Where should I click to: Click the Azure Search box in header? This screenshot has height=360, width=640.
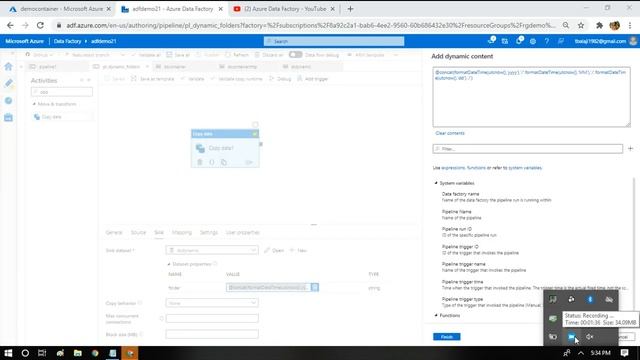[334, 41]
